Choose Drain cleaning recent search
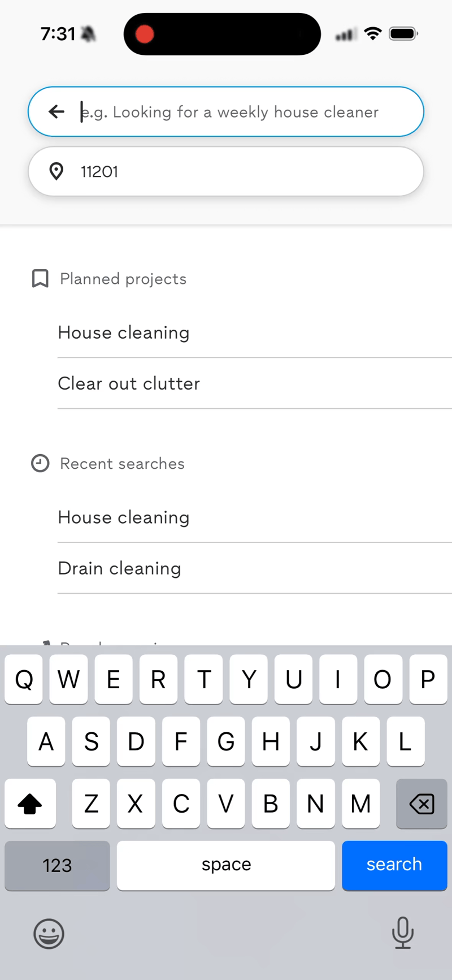The width and height of the screenshot is (452, 980). [120, 568]
